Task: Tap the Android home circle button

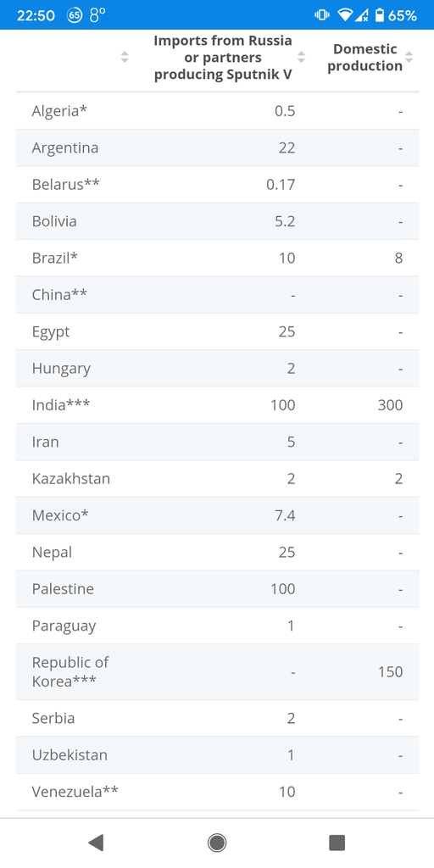Action: click(216, 843)
